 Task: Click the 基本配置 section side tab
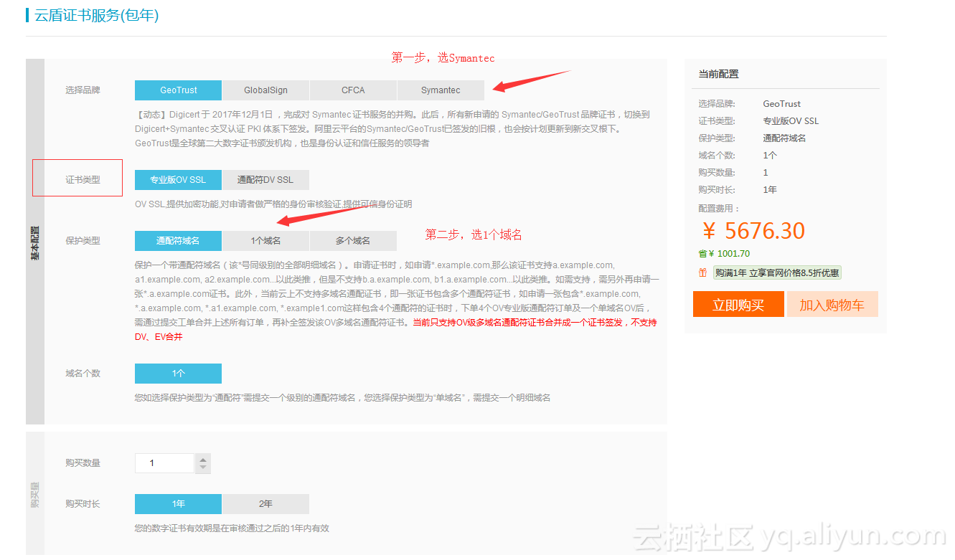35,242
